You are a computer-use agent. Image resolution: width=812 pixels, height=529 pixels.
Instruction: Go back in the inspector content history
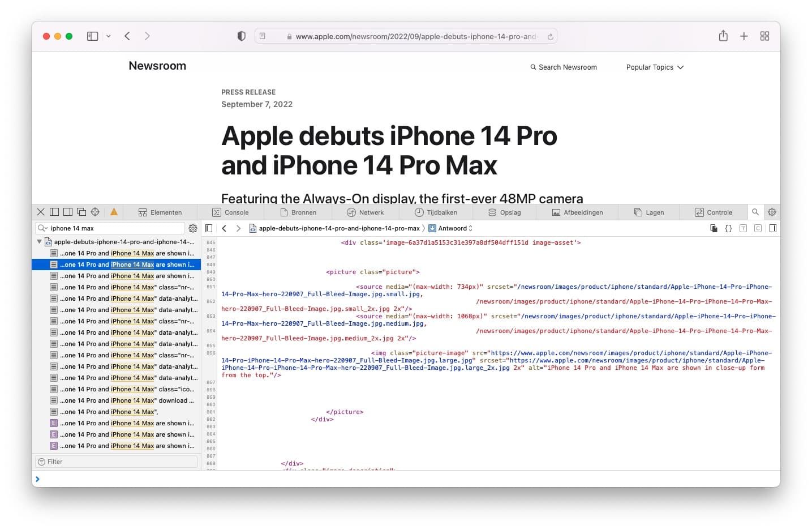(x=224, y=228)
